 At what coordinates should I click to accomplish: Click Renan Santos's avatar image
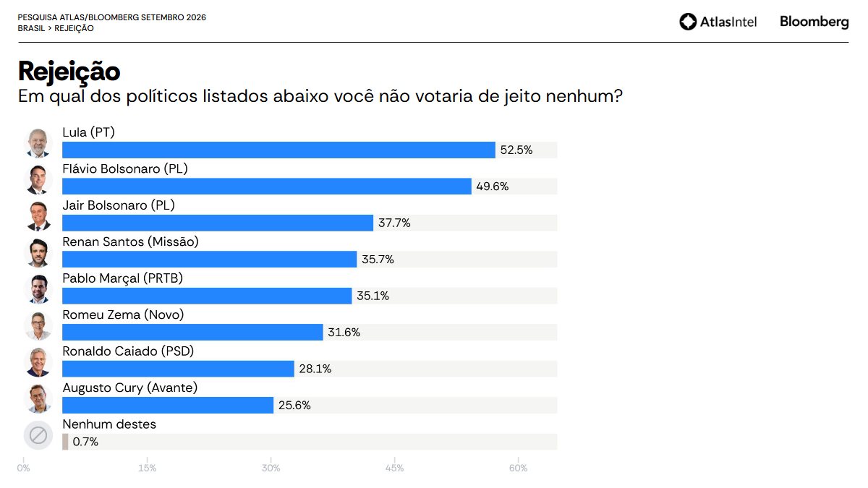tap(38, 252)
